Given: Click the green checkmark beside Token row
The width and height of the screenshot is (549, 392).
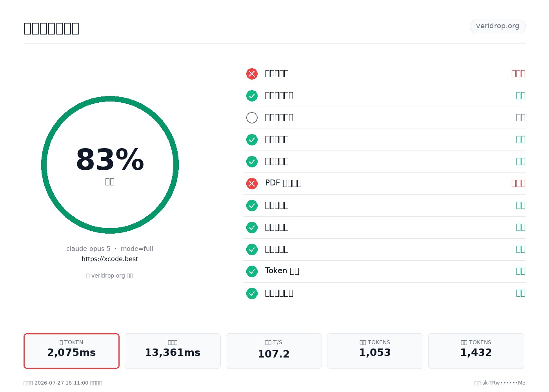Looking at the screenshot, I should (x=252, y=271).
